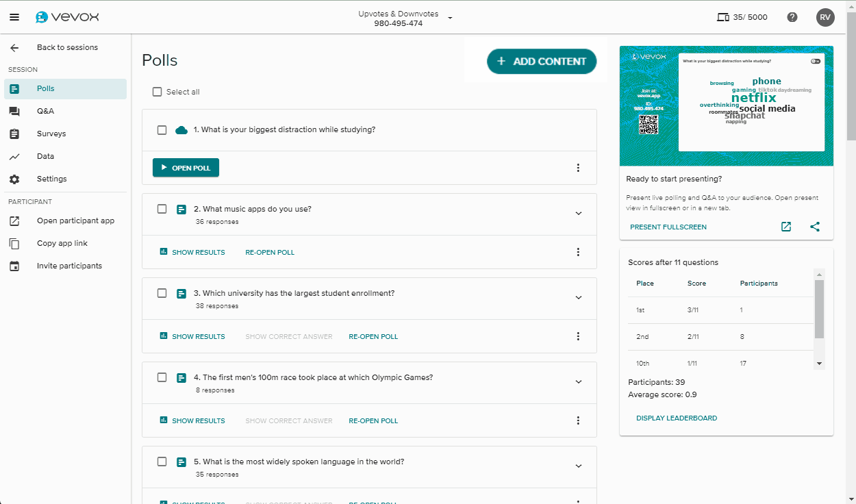856x504 pixels.
Task: Open the RV user avatar menu
Action: click(825, 17)
